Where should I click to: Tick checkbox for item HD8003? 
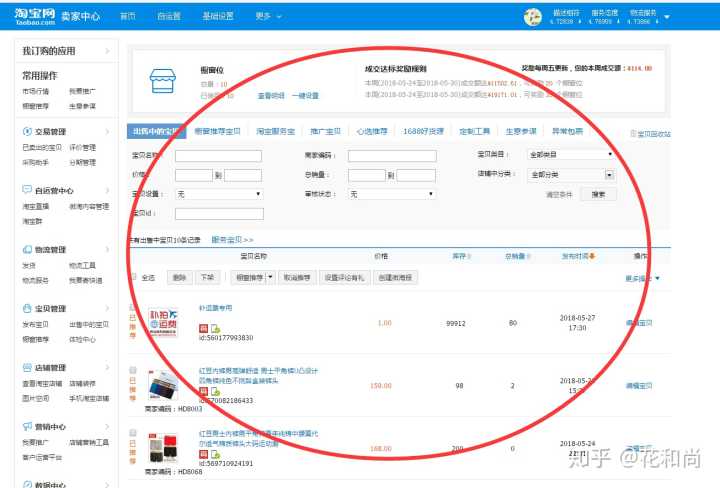tap(133, 370)
